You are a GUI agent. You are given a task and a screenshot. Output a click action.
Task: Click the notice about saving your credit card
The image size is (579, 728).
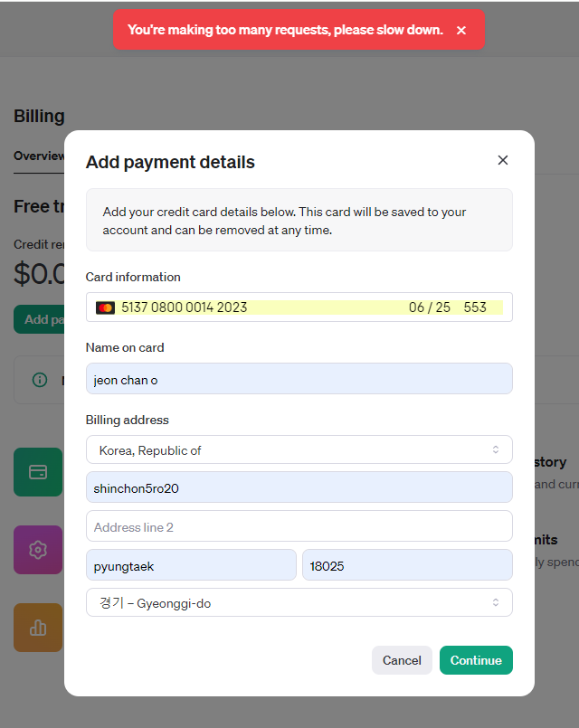(299, 220)
